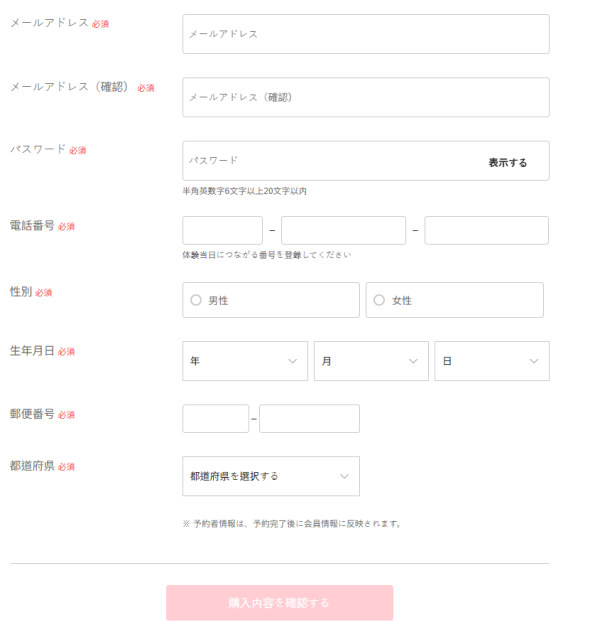Expand the 都道府県を選択する dropdown
Viewport: 600px width, 627px height.
click(x=270, y=476)
